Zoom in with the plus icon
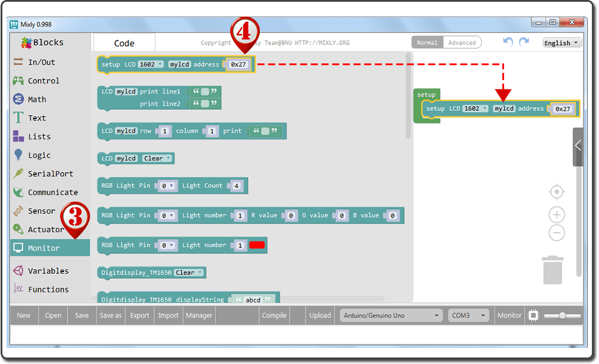 click(557, 215)
